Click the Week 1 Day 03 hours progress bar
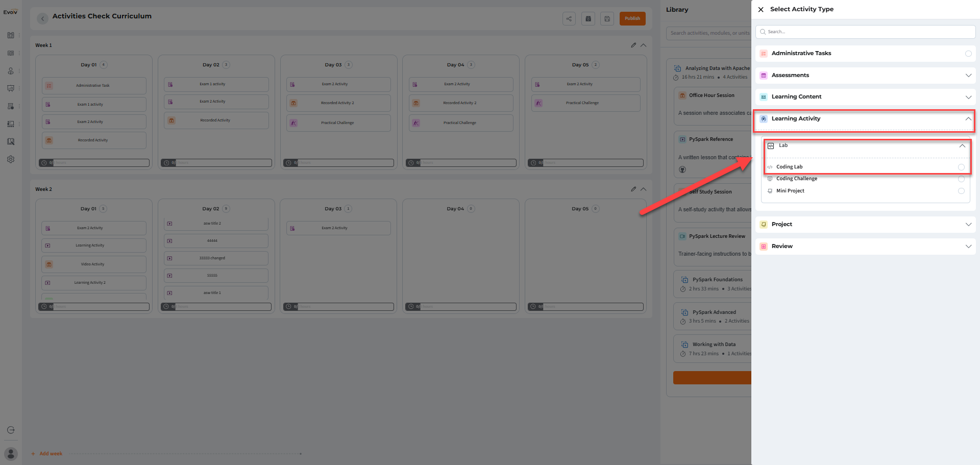 pos(339,163)
